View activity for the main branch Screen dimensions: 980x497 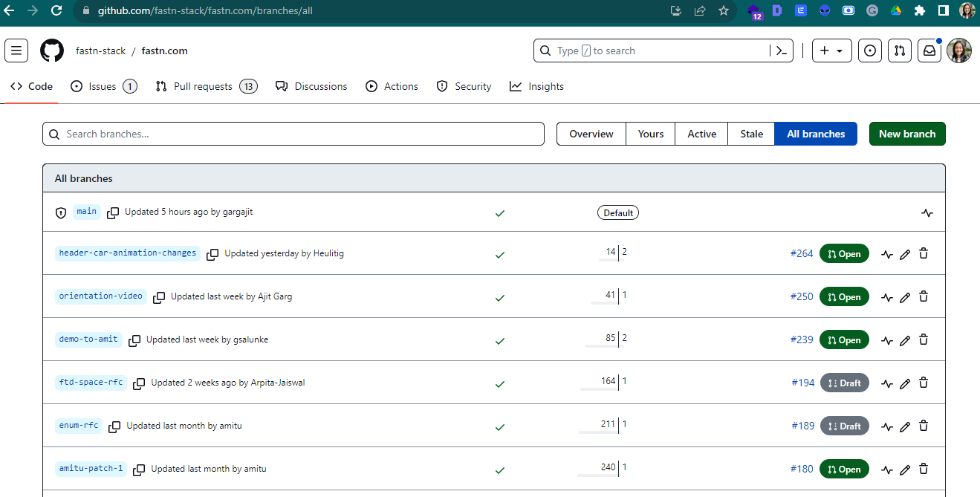[x=927, y=212]
